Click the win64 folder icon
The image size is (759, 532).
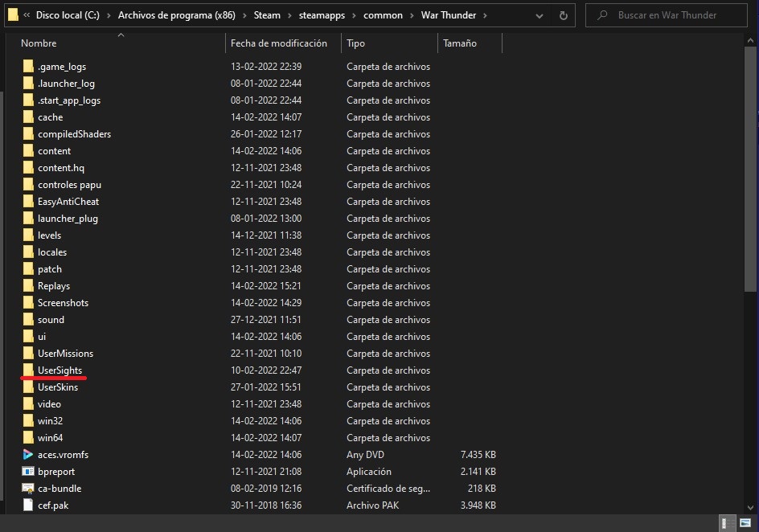point(28,438)
